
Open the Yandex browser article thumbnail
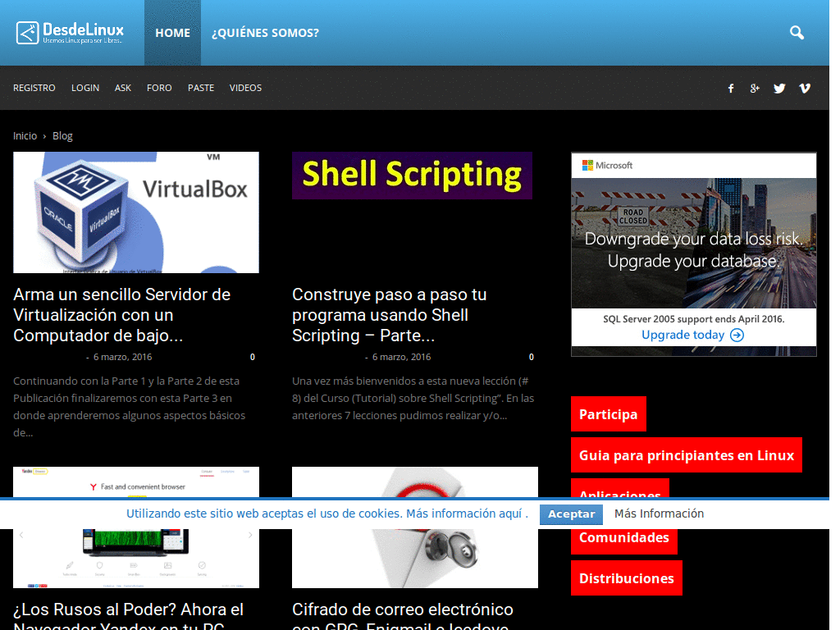click(x=136, y=527)
